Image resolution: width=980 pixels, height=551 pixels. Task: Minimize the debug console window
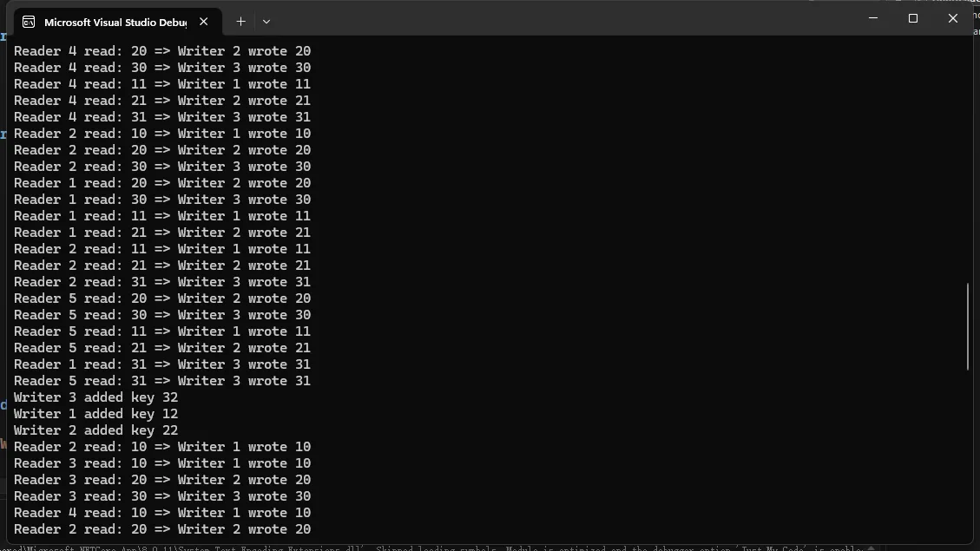[872, 18]
